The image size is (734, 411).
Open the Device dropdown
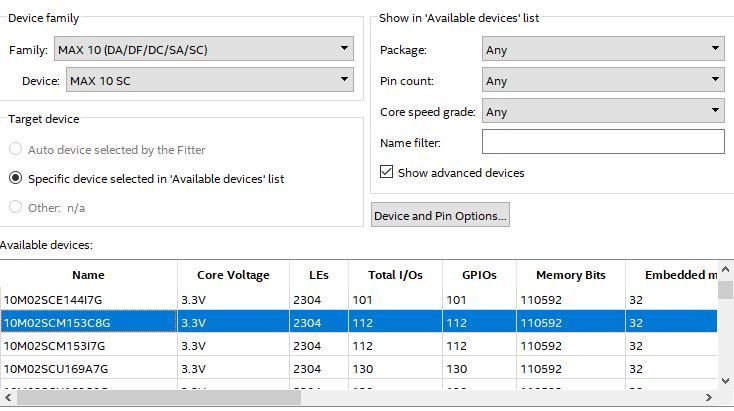pos(209,80)
